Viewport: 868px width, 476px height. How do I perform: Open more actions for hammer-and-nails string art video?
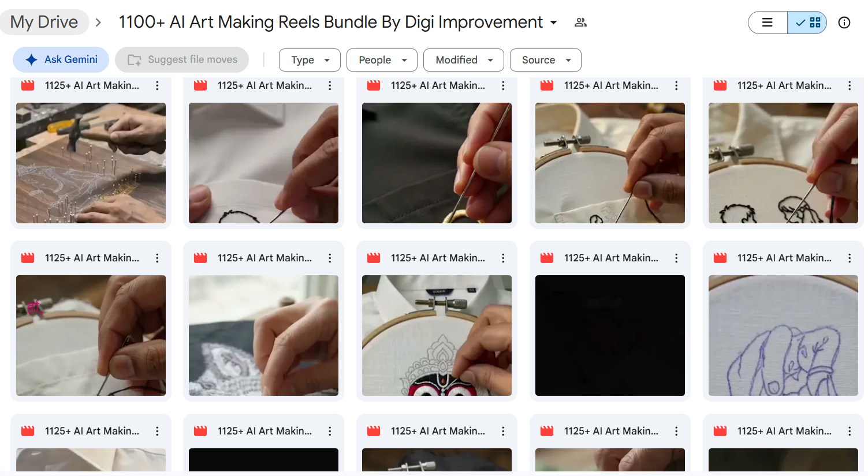[x=157, y=85]
